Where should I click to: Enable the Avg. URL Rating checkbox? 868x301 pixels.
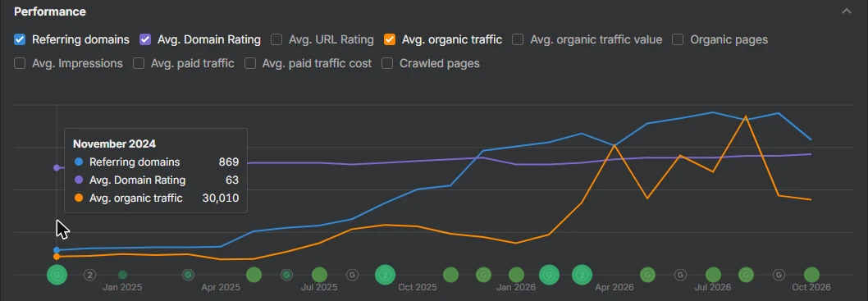[276, 40]
